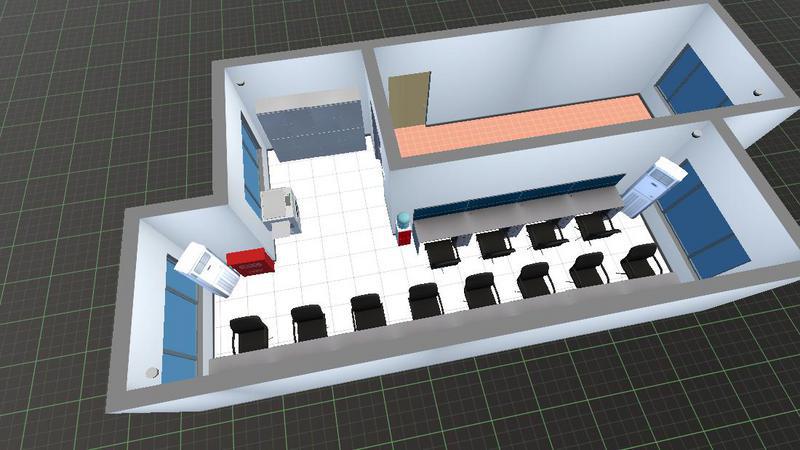Image resolution: width=800 pixels, height=450 pixels.
Task: Select the round sensor in upper-right corner
Action: 755,96
